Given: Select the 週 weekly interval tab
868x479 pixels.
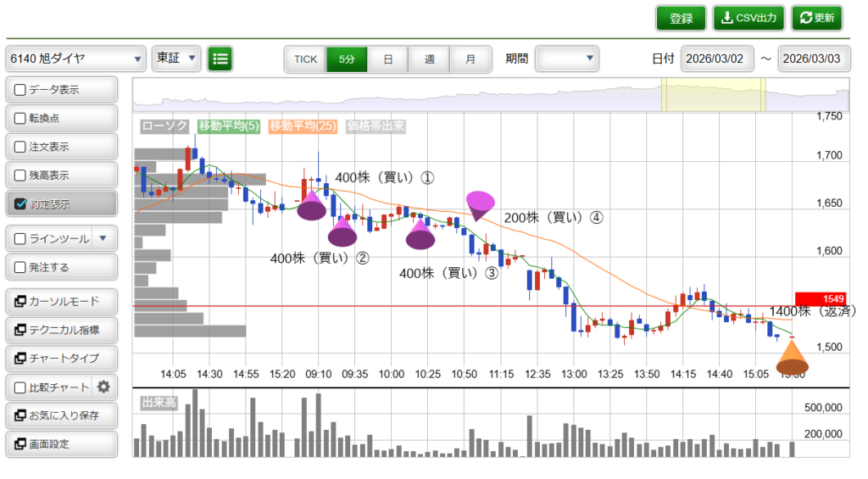Looking at the screenshot, I should coord(430,59).
